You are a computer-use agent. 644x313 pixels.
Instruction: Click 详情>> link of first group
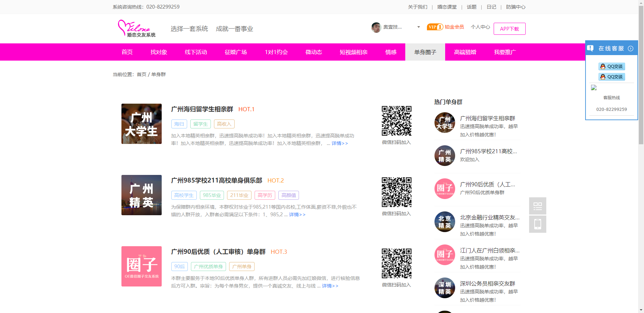340,143
